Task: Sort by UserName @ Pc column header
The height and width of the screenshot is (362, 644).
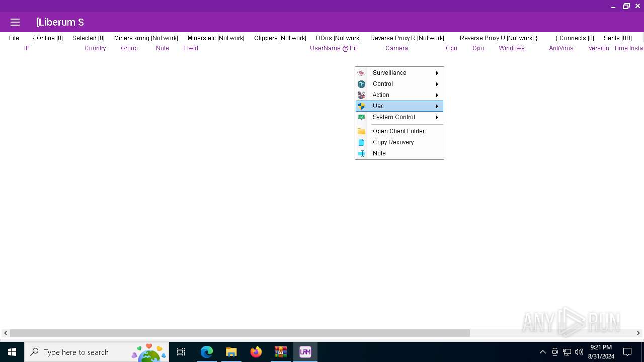Action: [333, 48]
